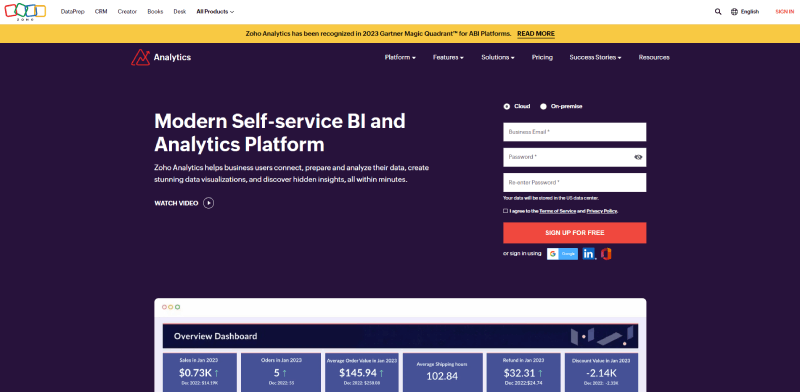Click the search magnifier icon
The image size is (800, 392).
click(718, 11)
